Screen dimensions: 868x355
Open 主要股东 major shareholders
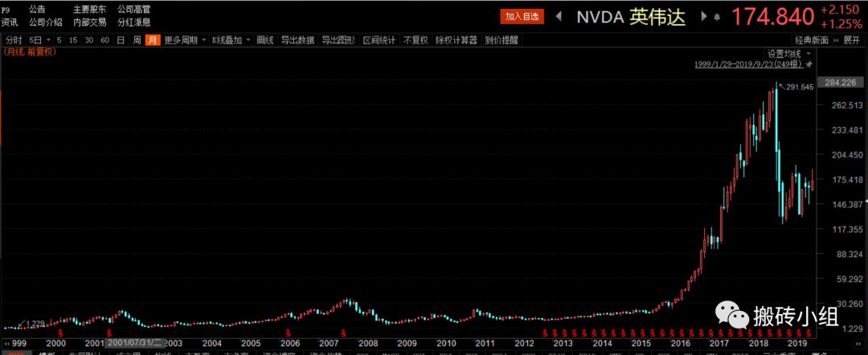(90, 10)
